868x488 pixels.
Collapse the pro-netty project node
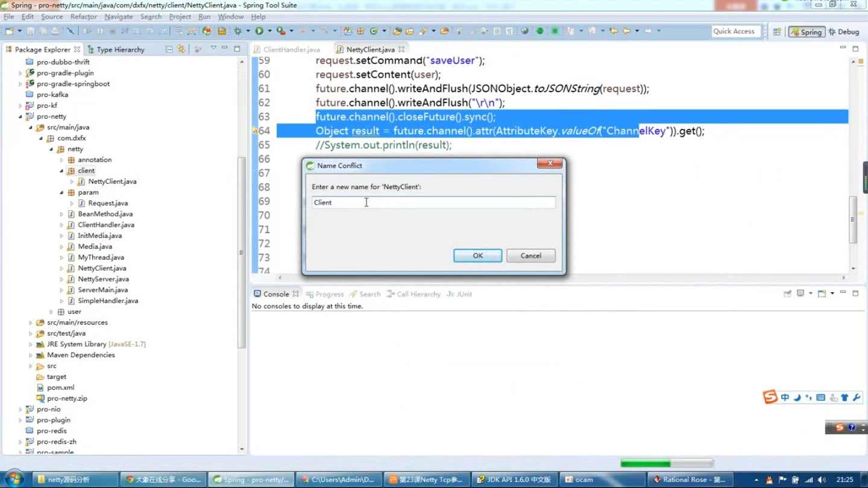pos(20,116)
